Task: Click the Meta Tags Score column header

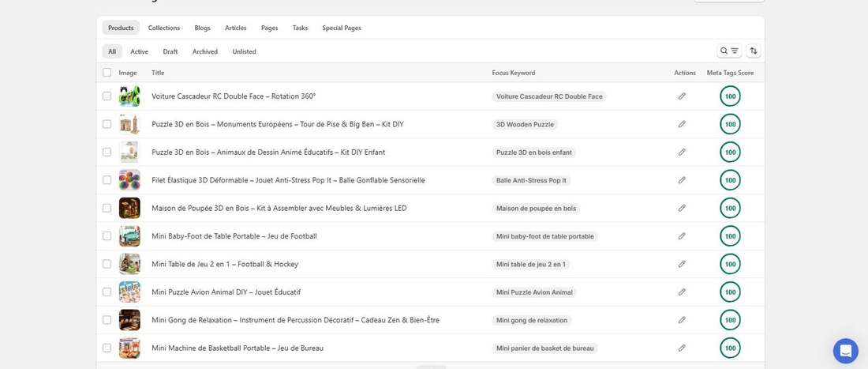Action: (730, 73)
